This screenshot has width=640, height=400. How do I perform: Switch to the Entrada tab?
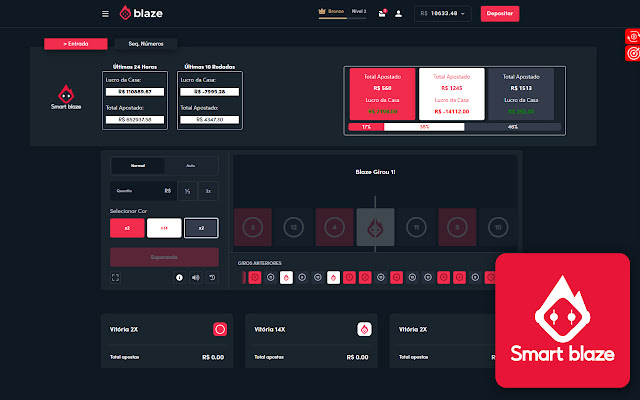pos(76,44)
